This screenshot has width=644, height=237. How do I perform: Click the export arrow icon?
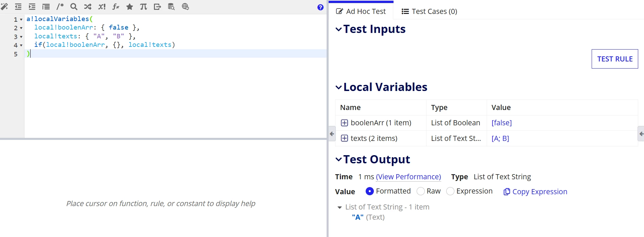pos(157,6)
